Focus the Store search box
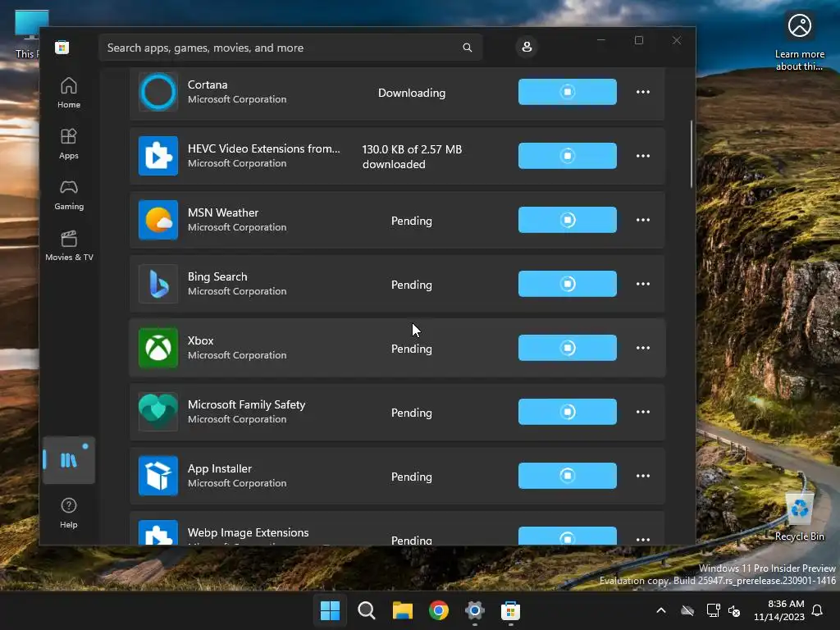Image resolution: width=840 pixels, height=630 pixels. pyautogui.click(x=290, y=48)
